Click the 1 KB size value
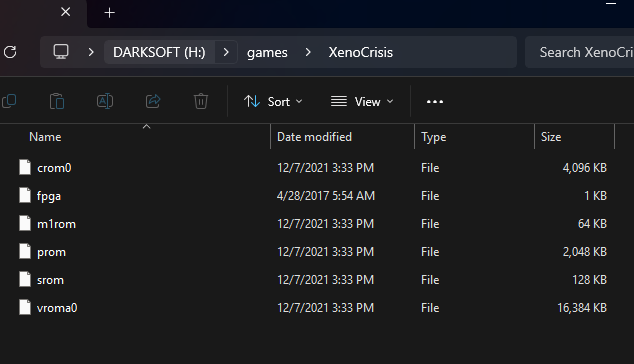 [x=596, y=196]
